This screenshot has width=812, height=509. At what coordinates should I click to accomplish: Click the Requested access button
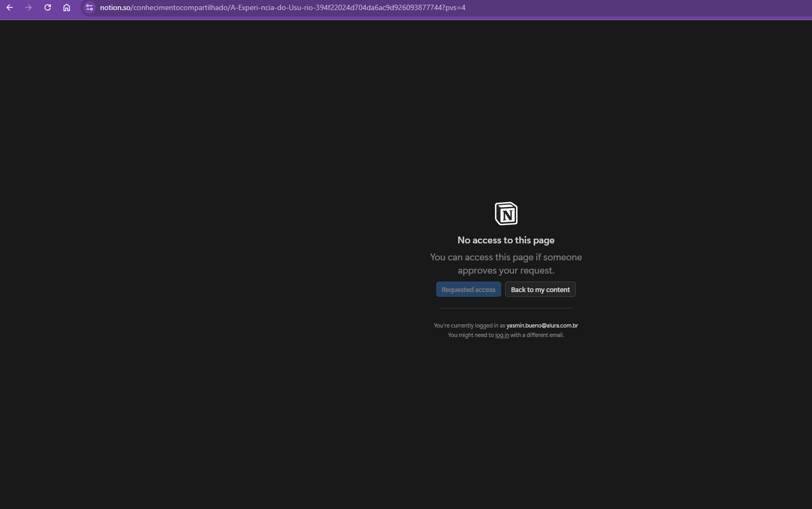point(468,289)
